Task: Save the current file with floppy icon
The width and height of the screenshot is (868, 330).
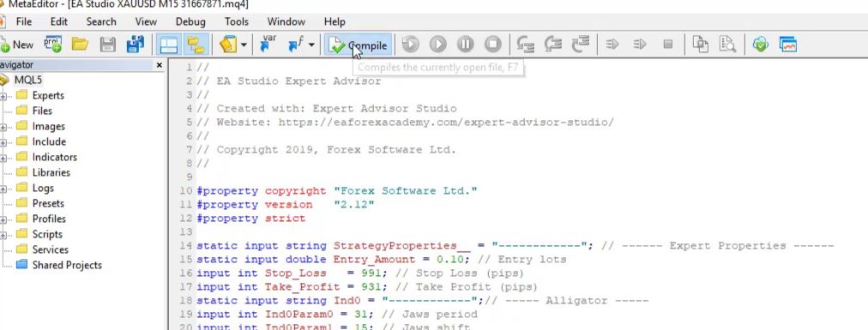Action: click(x=107, y=45)
